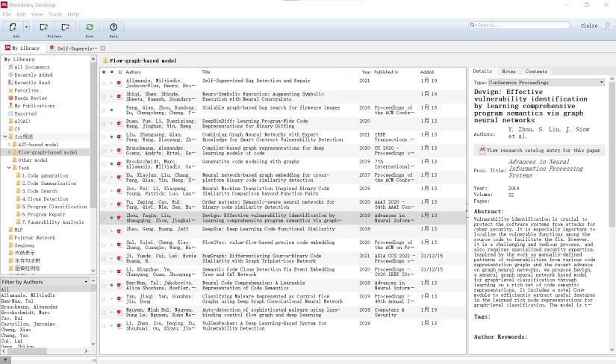
Task: Click the remove folder toolbar icon
Action: (66, 27)
